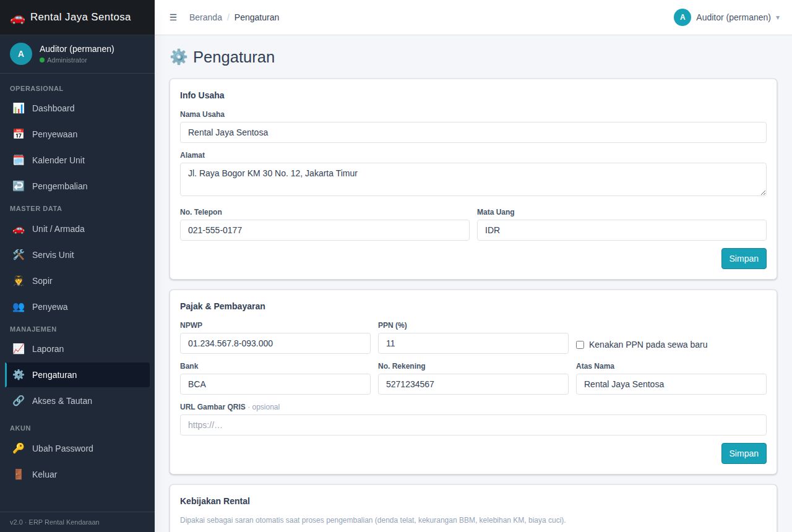792x532 pixels.
Task: Click the Servis Unit tools icon
Action: (19, 255)
